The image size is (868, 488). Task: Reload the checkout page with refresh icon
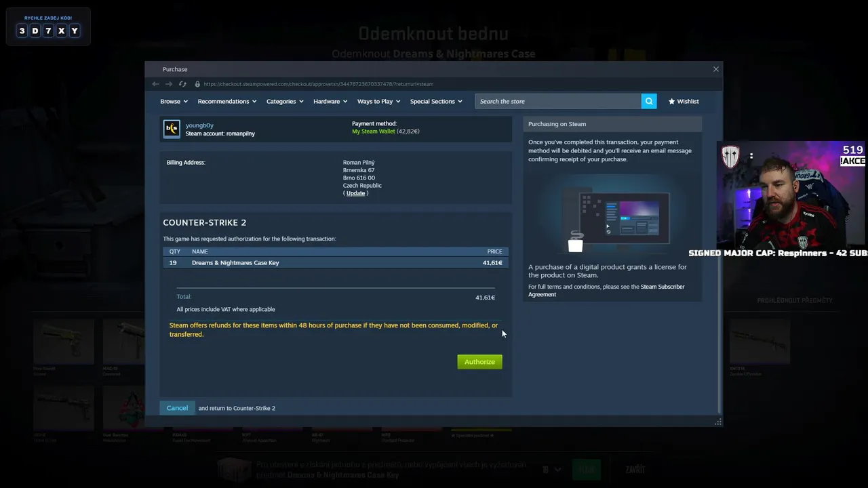coord(182,84)
